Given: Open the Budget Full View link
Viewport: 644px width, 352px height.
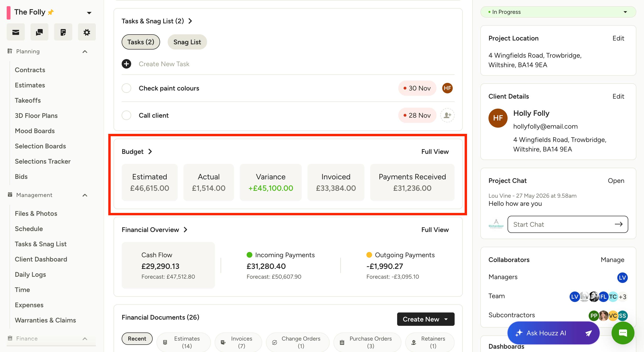Looking at the screenshot, I should pyautogui.click(x=435, y=151).
